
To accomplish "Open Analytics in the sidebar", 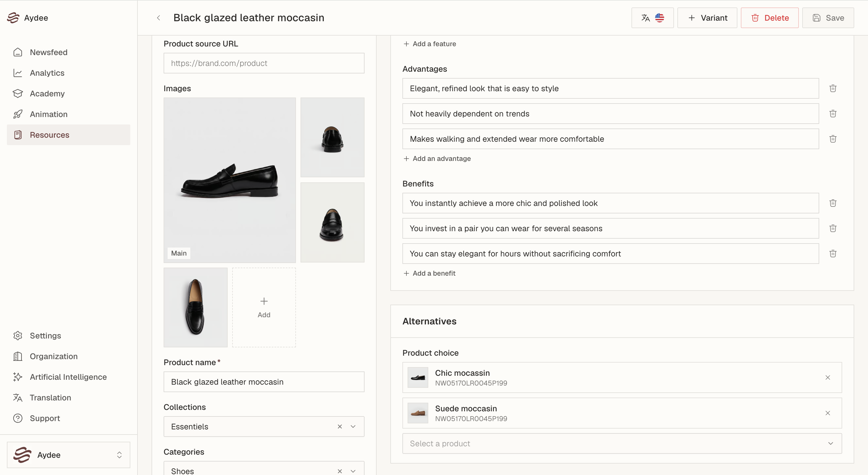I will coord(68,73).
